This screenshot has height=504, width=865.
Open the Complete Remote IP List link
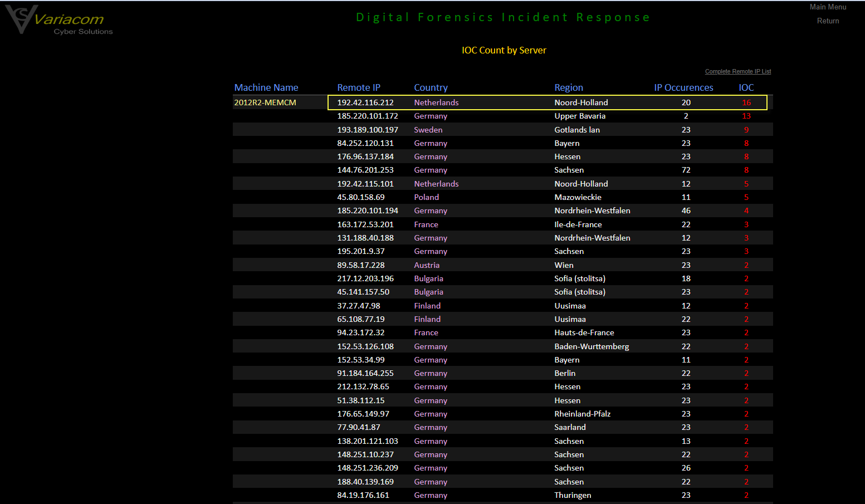(x=737, y=71)
